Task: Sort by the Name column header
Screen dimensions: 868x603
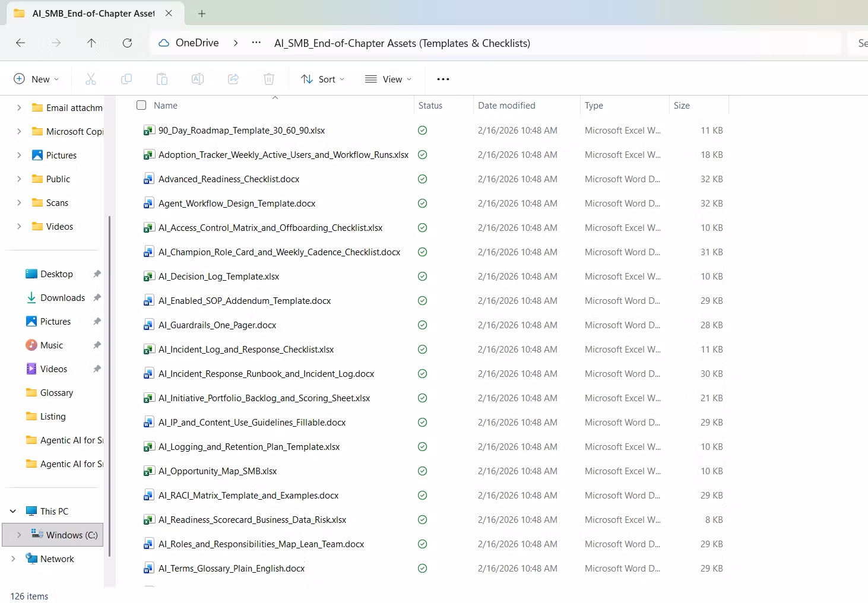Action: (166, 105)
